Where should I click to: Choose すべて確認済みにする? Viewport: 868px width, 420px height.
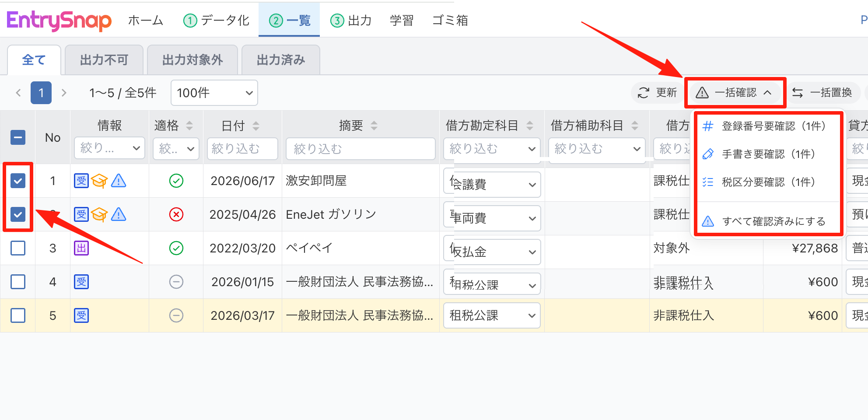(768, 221)
